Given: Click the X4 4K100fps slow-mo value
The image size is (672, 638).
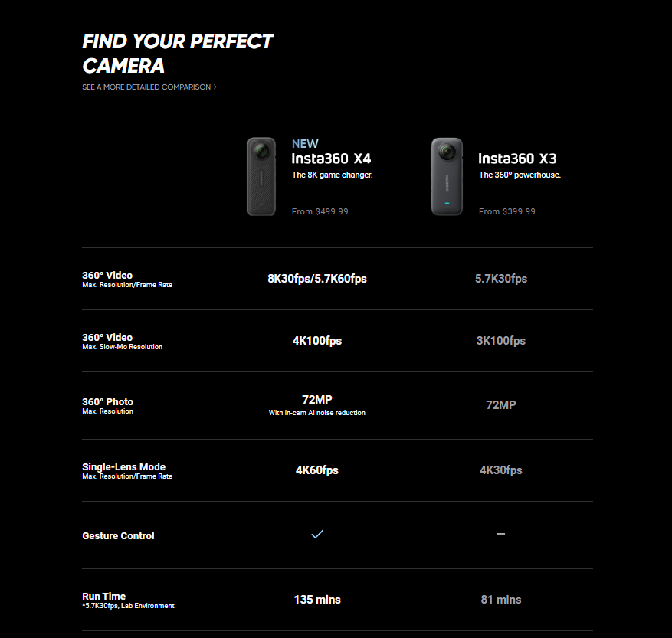Looking at the screenshot, I should [x=317, y=341].
